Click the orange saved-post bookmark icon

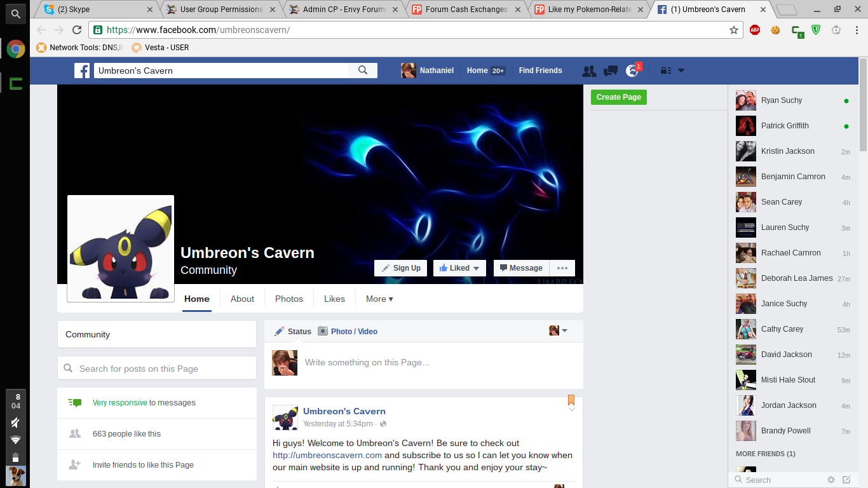(x=571, y=400)
